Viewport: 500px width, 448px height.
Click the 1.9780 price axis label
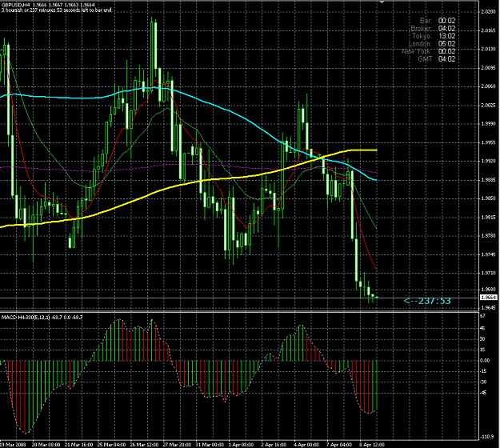pos(488,236)
